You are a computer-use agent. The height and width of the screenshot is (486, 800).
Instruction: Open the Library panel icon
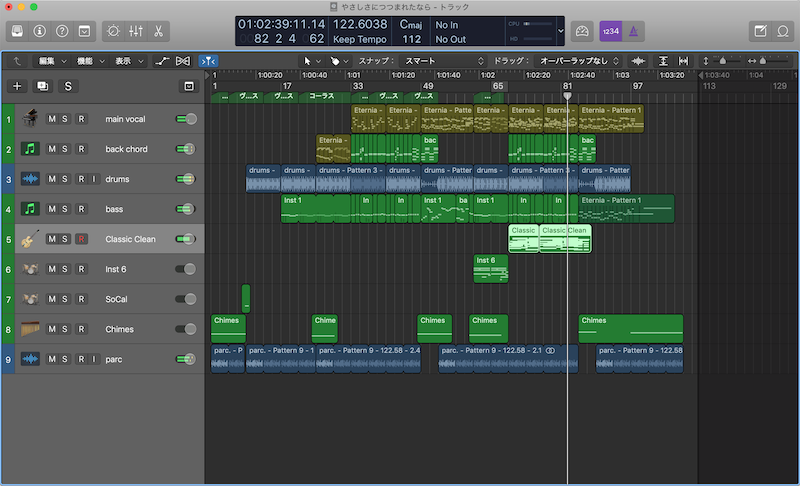pos(17,32)
